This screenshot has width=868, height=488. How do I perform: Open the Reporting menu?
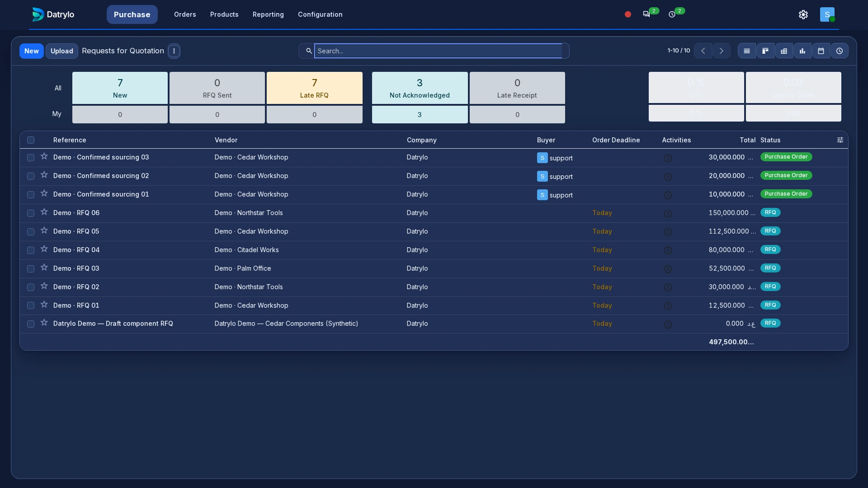268,14
